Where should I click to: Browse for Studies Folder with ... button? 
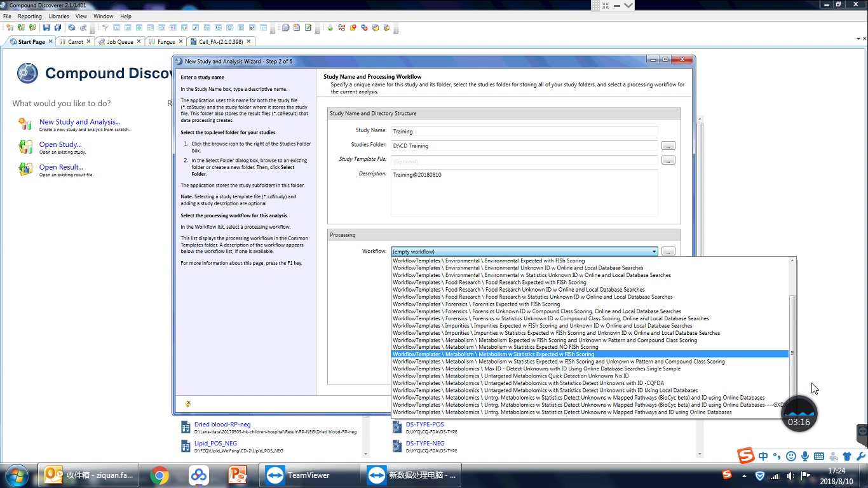(668, 146)
